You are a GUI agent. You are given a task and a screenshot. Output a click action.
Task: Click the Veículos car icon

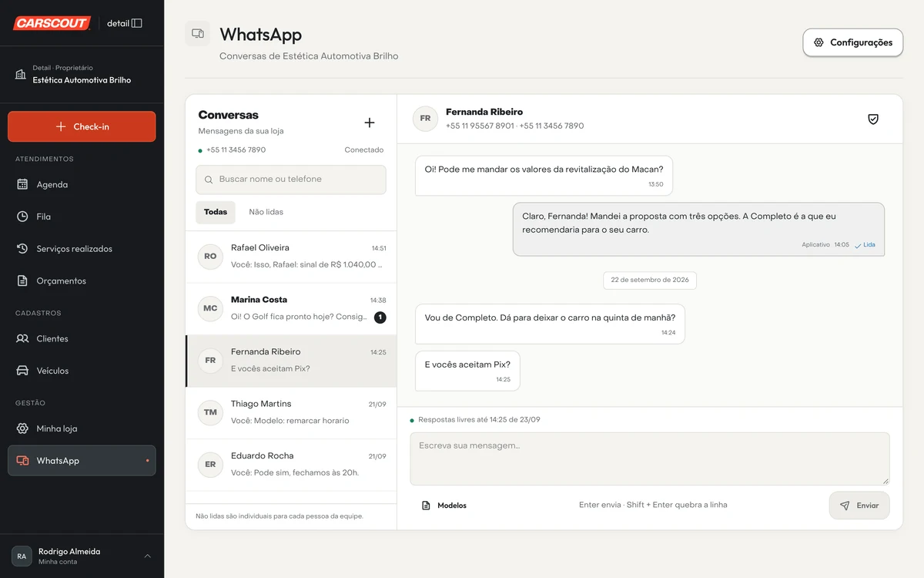(x=22, y=371)
